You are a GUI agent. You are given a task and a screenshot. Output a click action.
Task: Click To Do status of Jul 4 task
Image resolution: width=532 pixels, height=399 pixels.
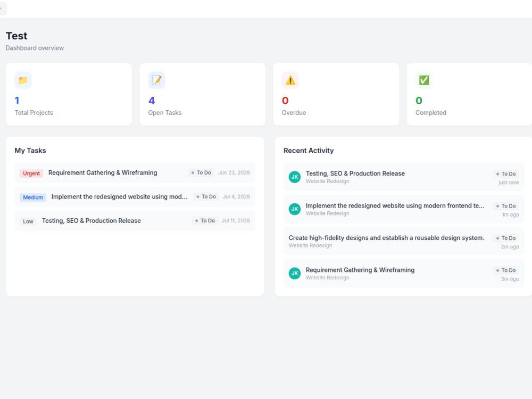206,197
